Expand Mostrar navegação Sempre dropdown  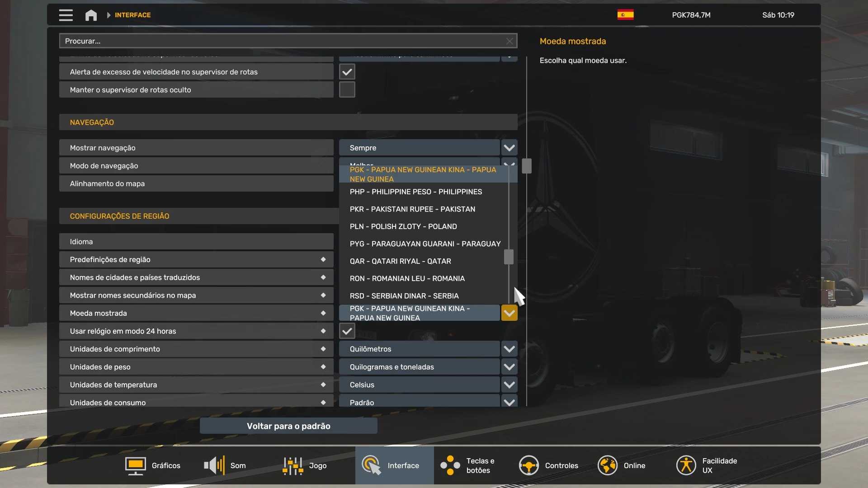click(509, 148)
